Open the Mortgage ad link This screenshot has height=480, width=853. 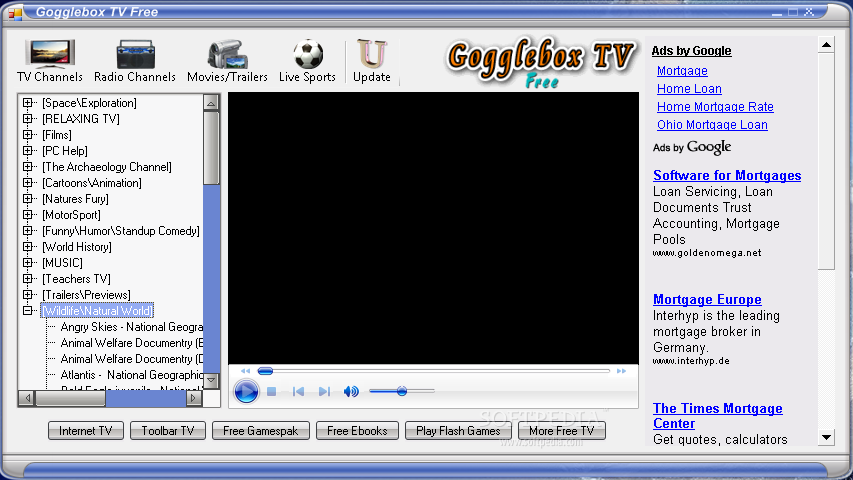(682, 71)
